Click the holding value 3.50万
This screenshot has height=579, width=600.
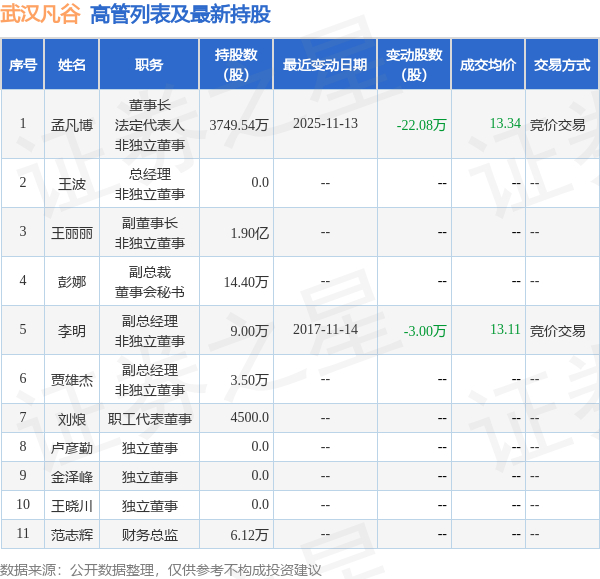pos(249,380)
